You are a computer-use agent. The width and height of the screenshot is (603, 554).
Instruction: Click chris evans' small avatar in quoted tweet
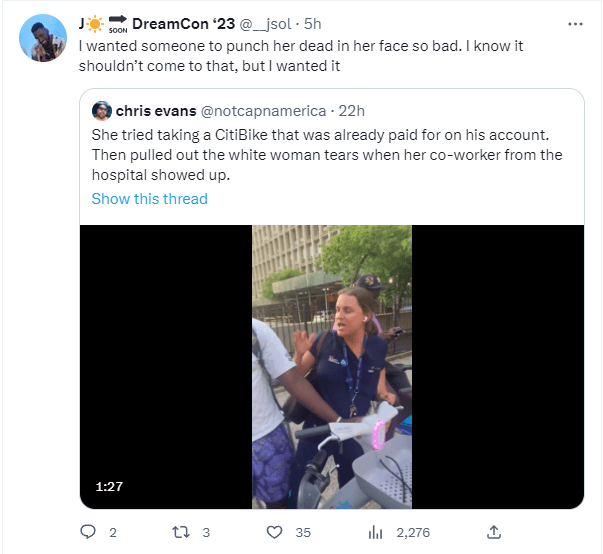pyautogui.click(x=102, y=111)
